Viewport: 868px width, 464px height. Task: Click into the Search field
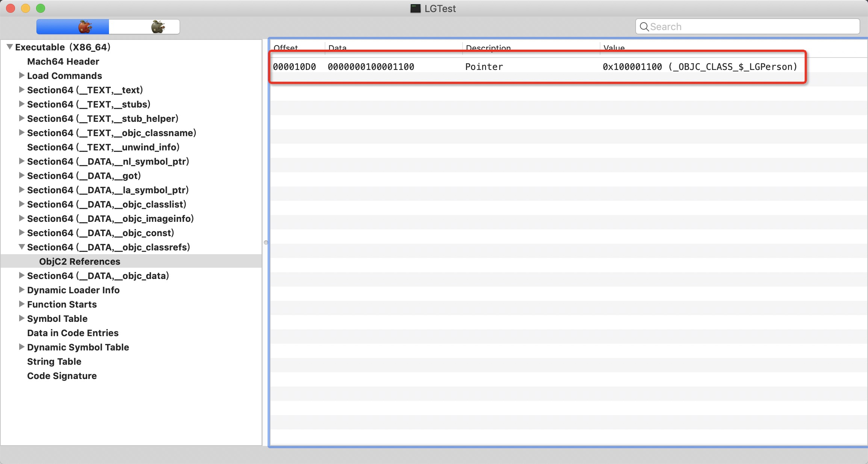coord(752,27)
